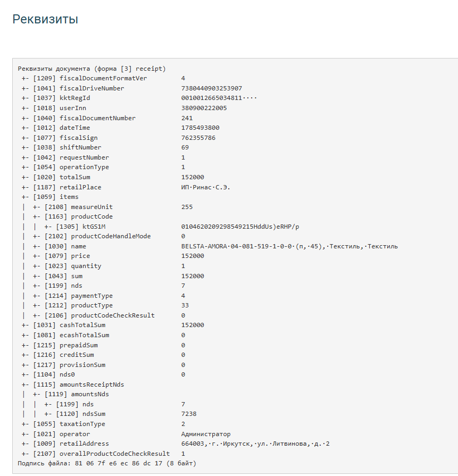The height and width of the screenshot is (476, 458).
Task: Click the [1115] amountsReceiptNds node
Action: [72, 385]
